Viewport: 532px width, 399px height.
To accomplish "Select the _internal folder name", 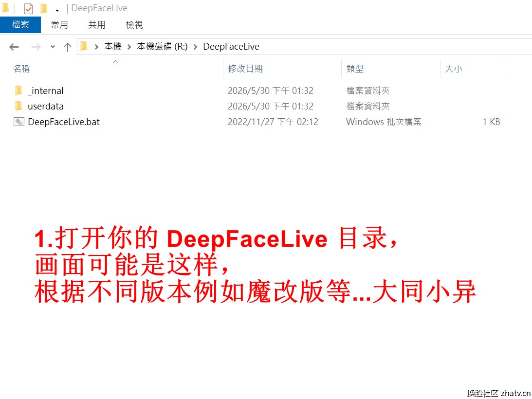I will click(46, 91).
